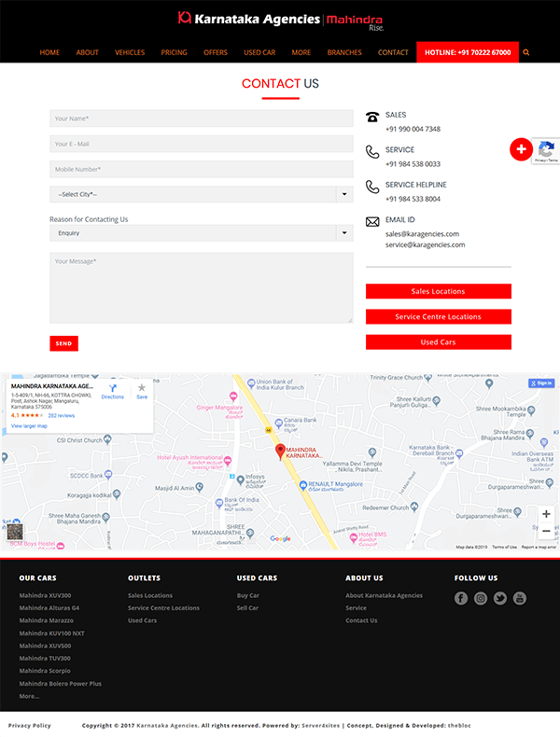560x737 pixels.
Task: Click the Sales telephone icon
Action: pos(372,117)
